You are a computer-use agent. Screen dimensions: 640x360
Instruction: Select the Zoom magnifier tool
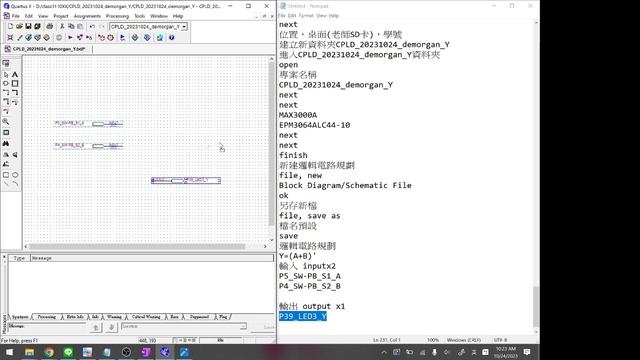pos(6,121)
